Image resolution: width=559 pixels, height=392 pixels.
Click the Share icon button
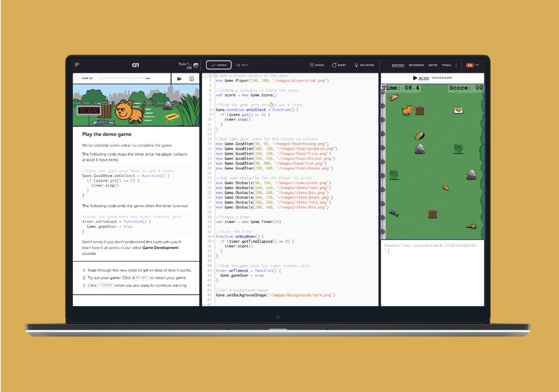[317, 65]
